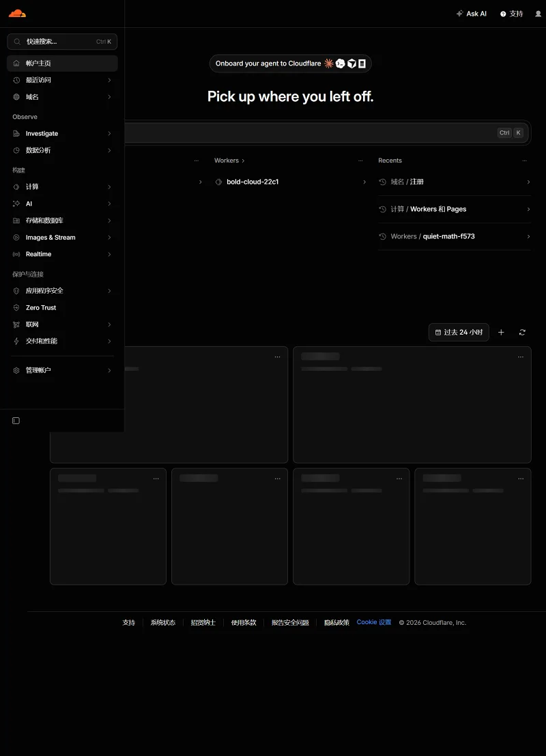Click the pie chart icon beside 数据分析

tap(16, 150)
